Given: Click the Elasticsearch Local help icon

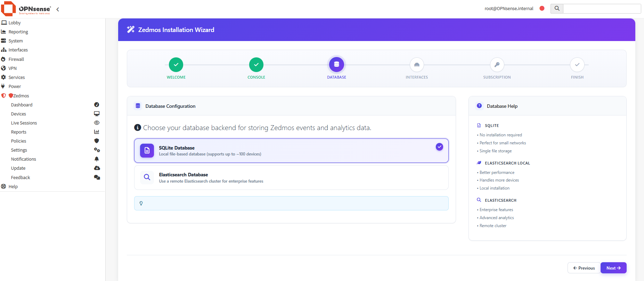Looking at the screenshot, I should (479, 163).
